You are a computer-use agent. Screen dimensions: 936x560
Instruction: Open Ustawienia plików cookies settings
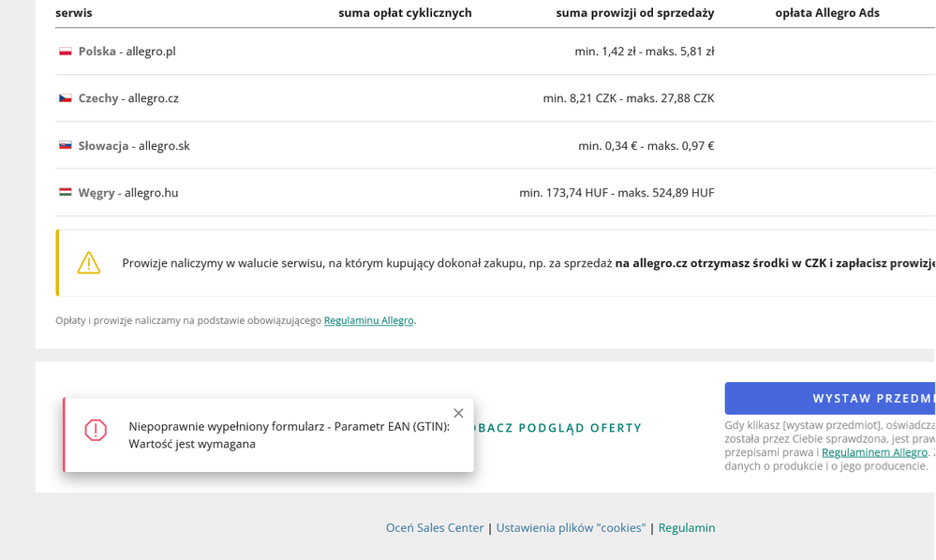(x=571, y=527)
